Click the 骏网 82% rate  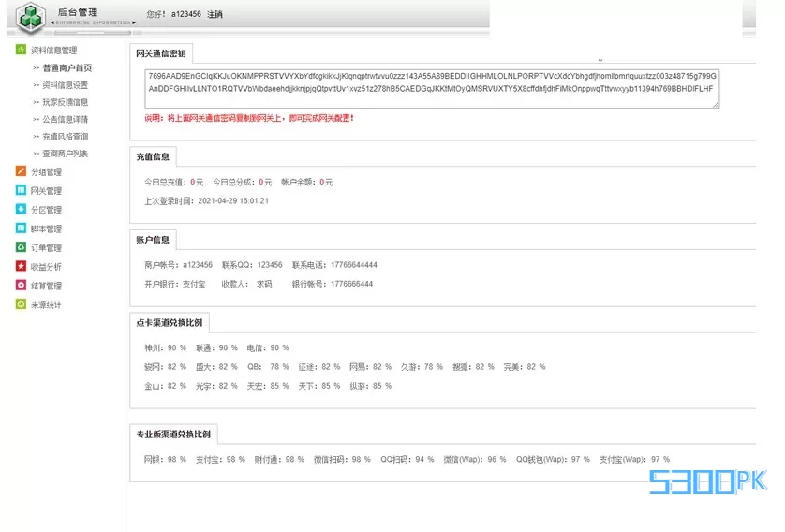(165, 367)
